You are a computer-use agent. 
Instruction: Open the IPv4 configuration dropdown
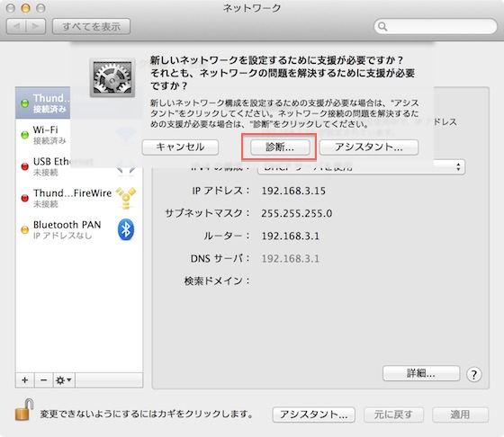tap(361, 167)
